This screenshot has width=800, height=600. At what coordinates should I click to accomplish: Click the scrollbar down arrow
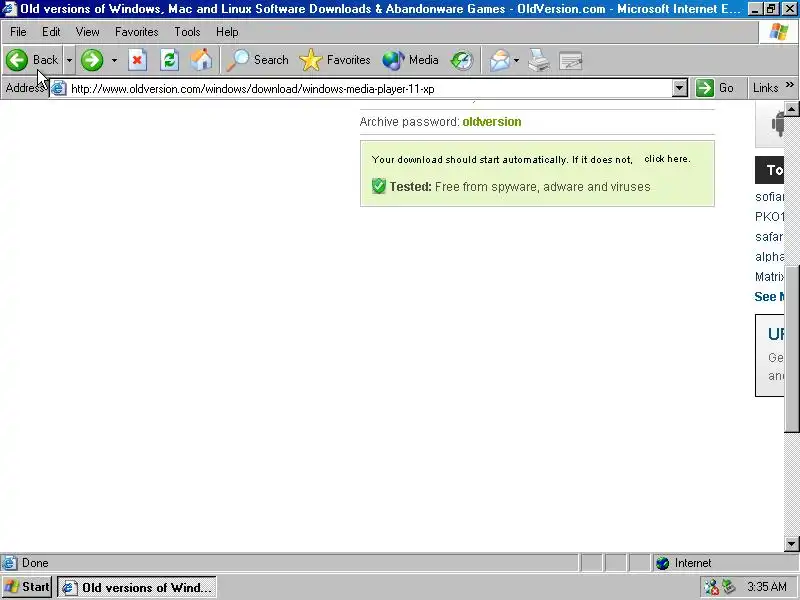pyautogui.click(x=792, y=543)
